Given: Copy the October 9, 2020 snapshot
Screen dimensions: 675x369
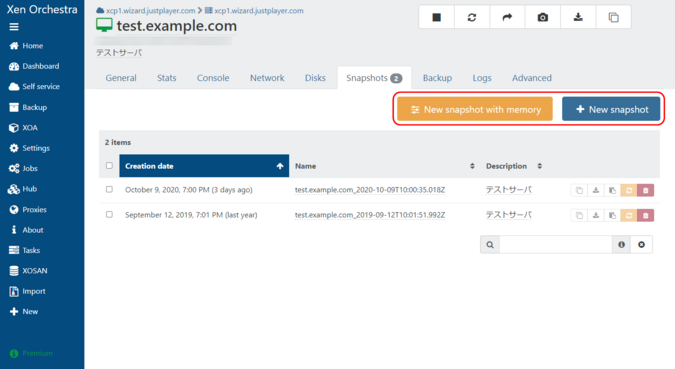Looking at the screenshot, I should pos(579,190).
